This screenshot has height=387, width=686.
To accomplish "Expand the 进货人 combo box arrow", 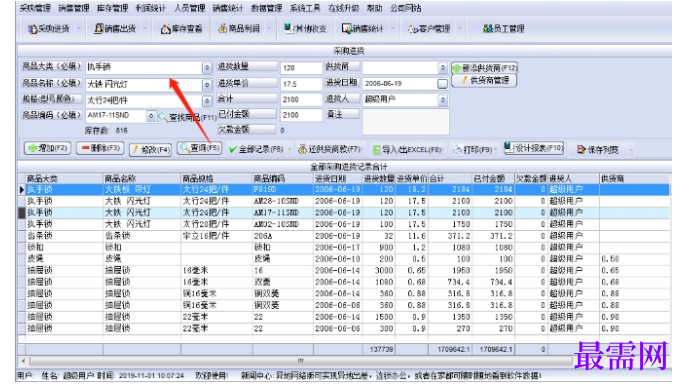I will click(443, 100).
